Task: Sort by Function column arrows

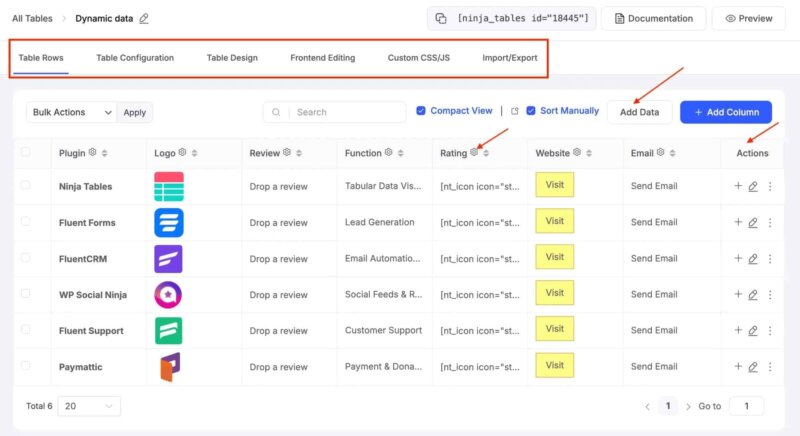Action: (401, 153)
